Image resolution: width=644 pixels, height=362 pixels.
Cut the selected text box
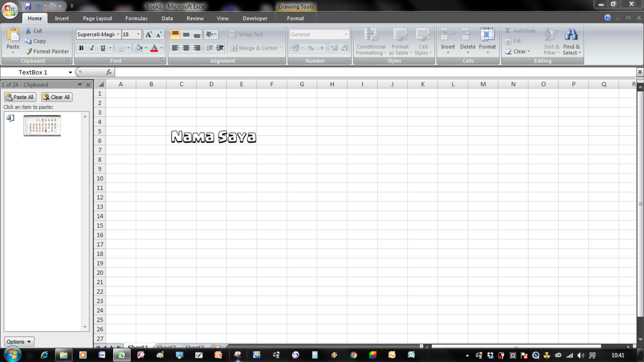point(34,31)
